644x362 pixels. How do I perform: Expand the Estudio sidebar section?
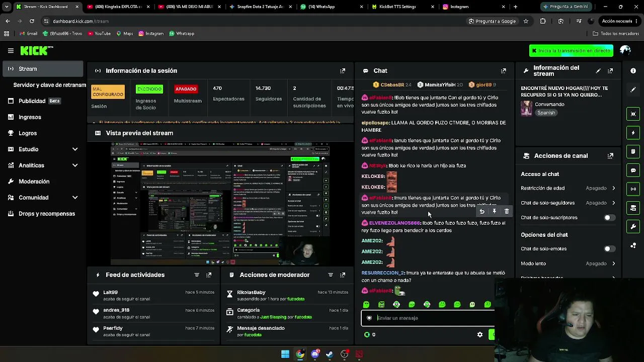[43, 149]
